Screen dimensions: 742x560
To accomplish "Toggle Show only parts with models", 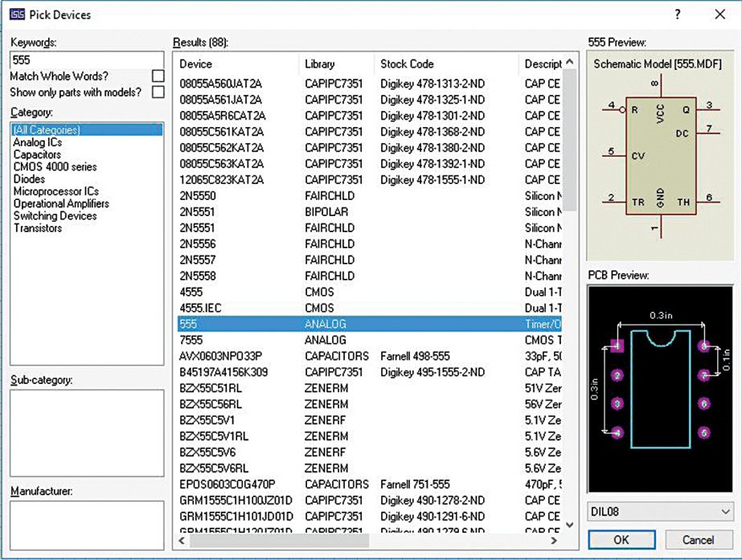I will click(158, 92).
